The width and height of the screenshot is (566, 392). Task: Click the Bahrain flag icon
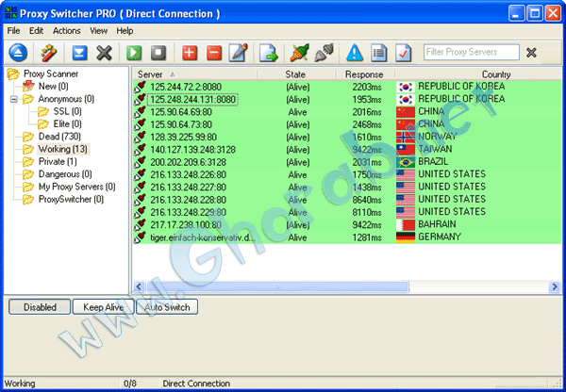click(406, 224)
